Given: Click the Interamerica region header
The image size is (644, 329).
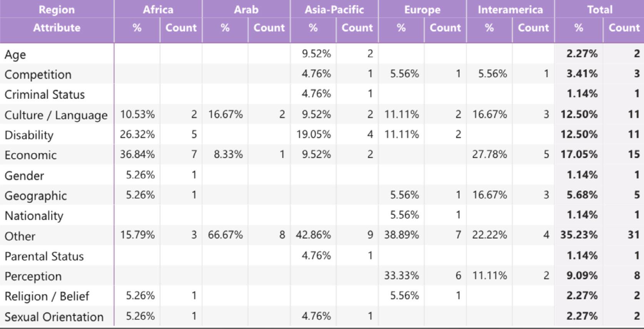Looking at the screenshot, I should tap(510, 10).
